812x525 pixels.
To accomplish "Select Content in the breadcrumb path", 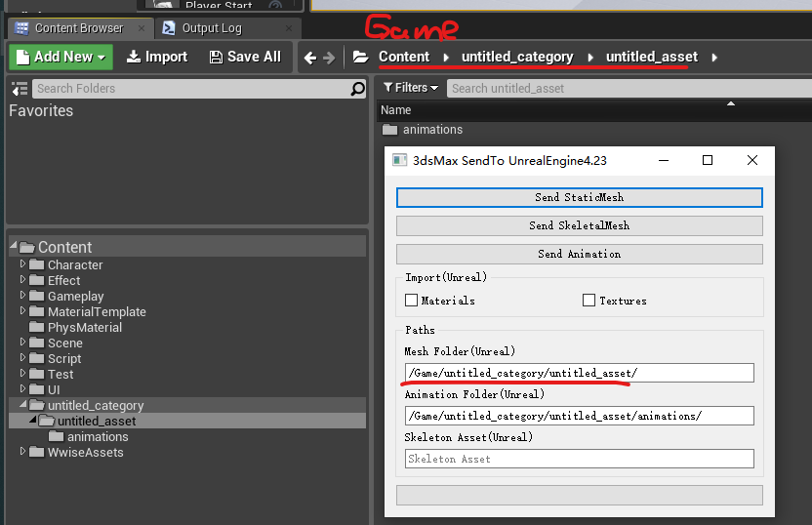I will (404, 57).
